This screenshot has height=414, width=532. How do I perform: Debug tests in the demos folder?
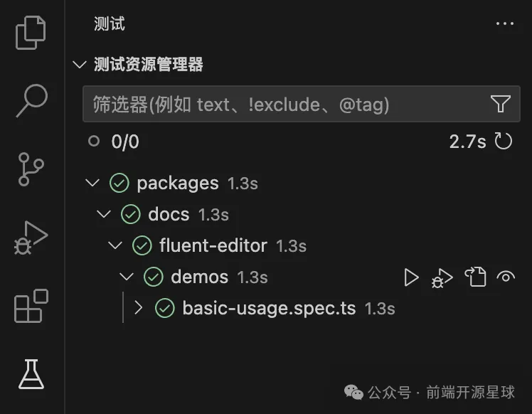[442, 277]
